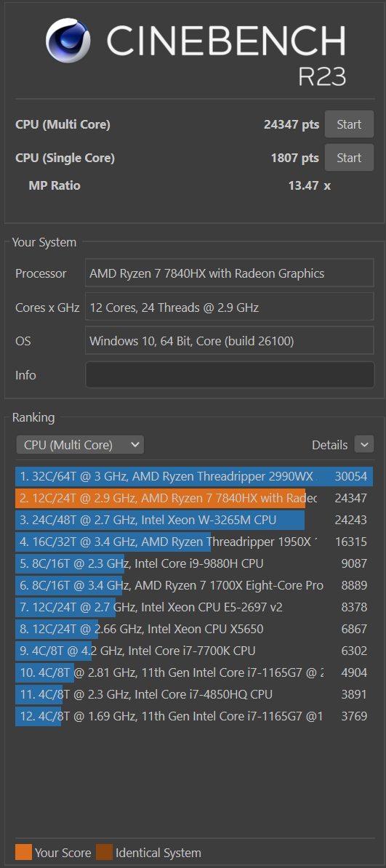Select the Core i7-7700K ranking row
386x868 pixels.
tap(194, 651)
